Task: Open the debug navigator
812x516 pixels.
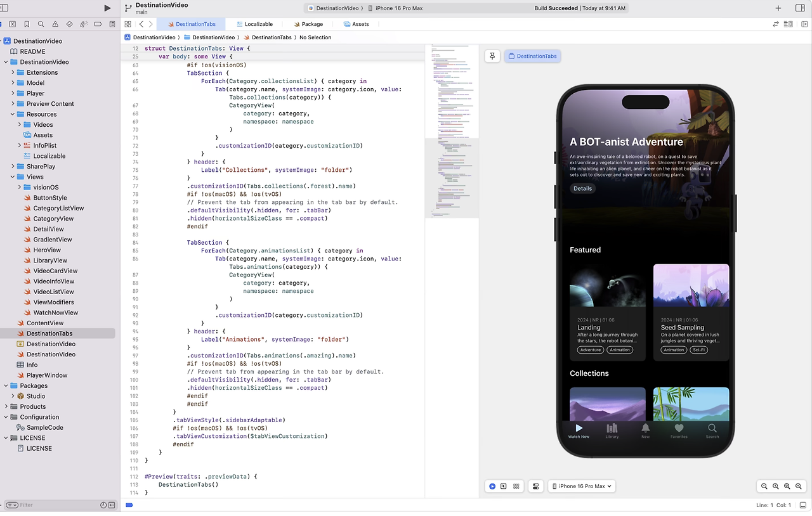Action: click(x=84, y=24)
